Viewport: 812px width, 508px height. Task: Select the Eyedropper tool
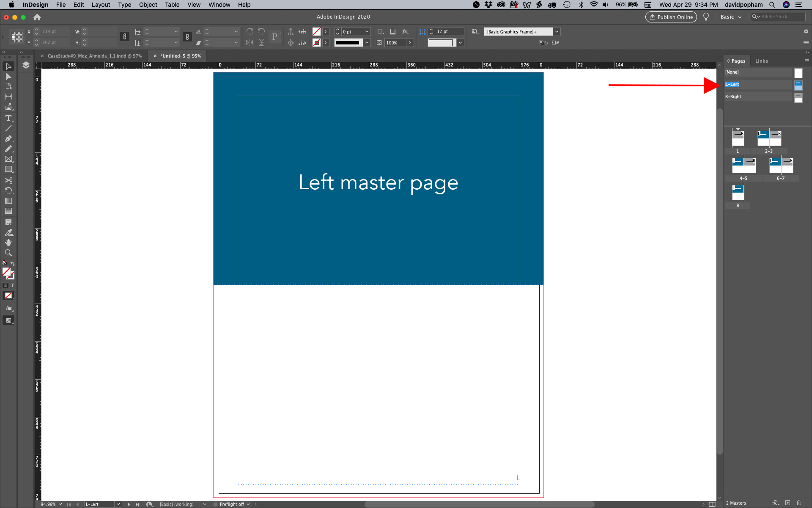[8, 232]
